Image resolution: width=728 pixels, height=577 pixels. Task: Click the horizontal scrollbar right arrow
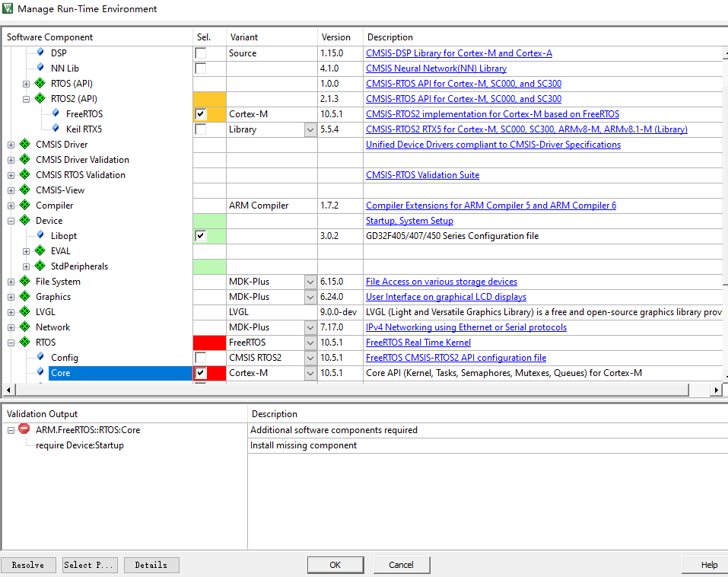717,390
